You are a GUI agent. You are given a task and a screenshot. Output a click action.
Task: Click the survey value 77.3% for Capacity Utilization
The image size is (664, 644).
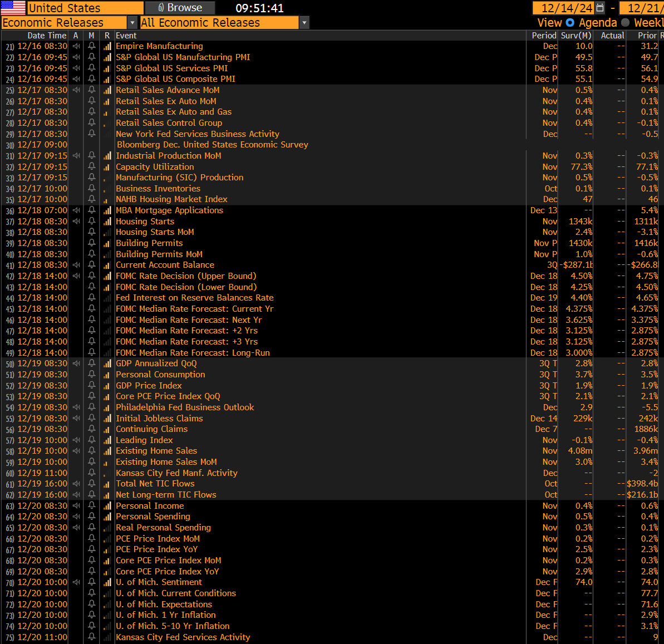[582, 167]
